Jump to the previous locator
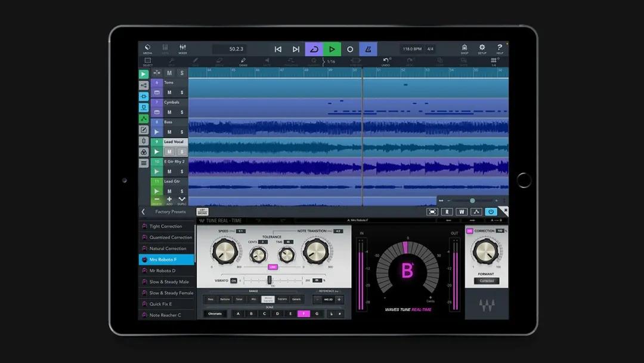This screenshot has height=363, width=644. point(278,50)
